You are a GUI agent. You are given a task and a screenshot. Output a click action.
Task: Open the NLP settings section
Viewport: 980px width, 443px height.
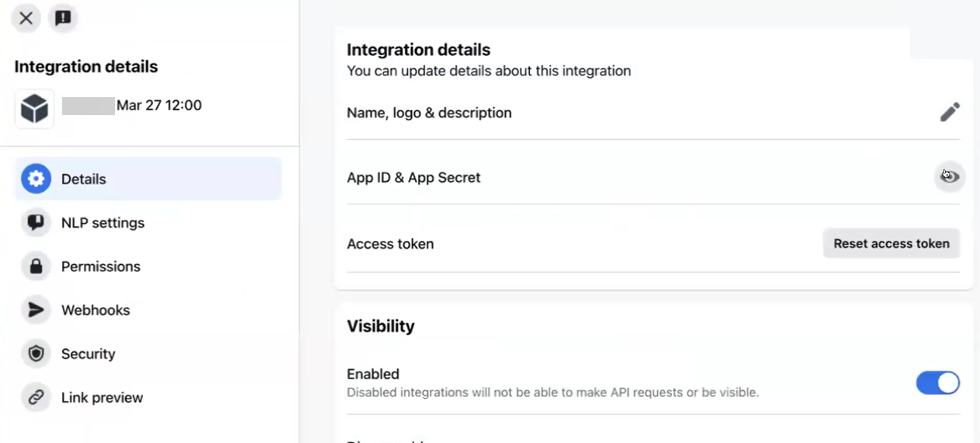[x=103, y=223]
